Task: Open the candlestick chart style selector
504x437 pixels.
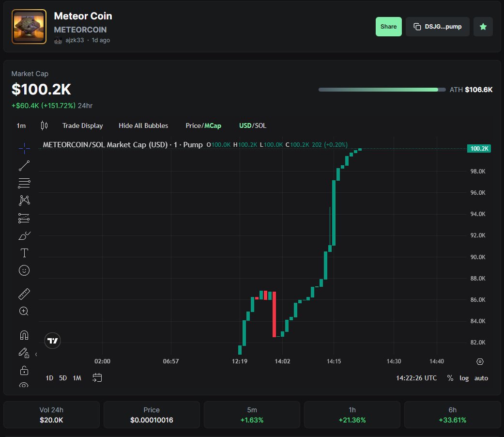Action: point(45,125)
